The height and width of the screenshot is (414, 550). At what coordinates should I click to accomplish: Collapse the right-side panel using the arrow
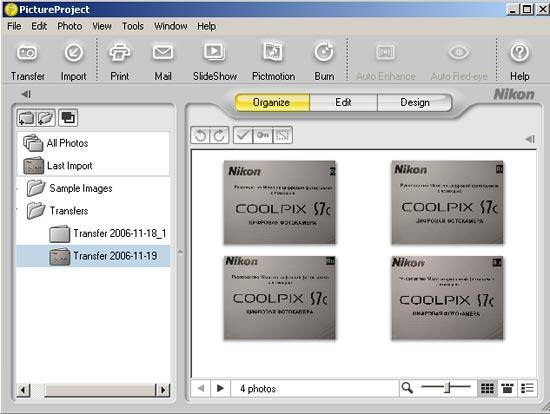pyautogui.click(x=530, y=139)
